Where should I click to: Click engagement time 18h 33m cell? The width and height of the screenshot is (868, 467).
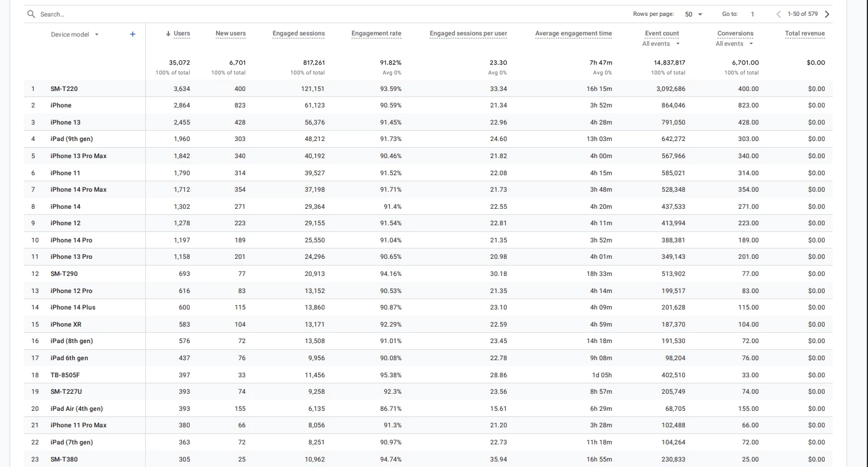click(600, 274)
